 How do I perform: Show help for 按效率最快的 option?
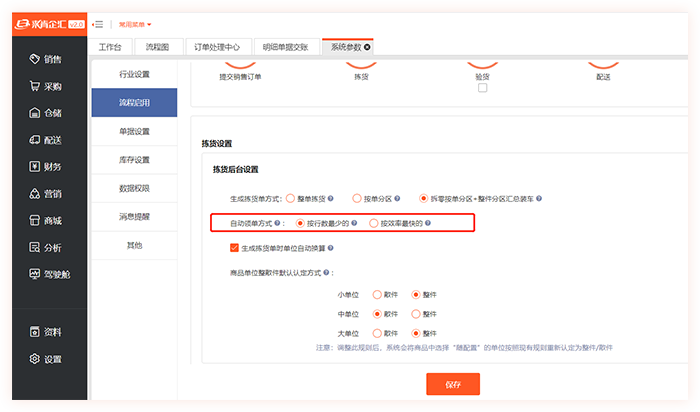point(428,223)
